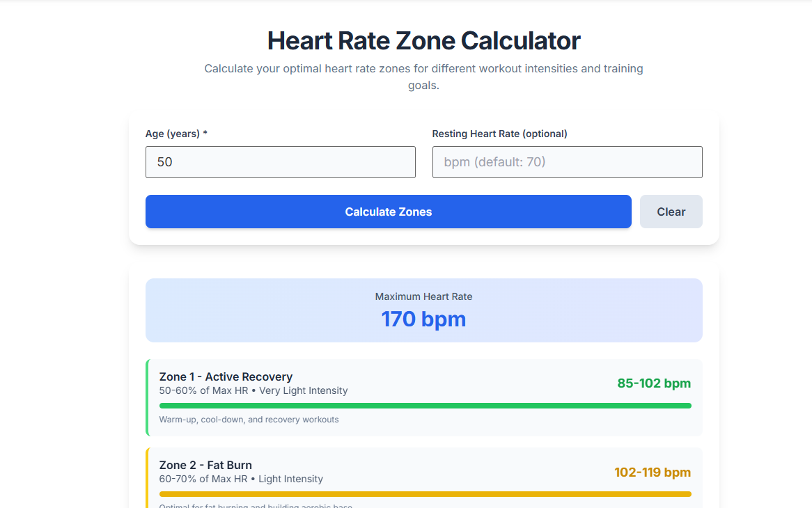Click the Age years input field
The width and height of the screenshot is (812, 508).
[x=280, y=161]
